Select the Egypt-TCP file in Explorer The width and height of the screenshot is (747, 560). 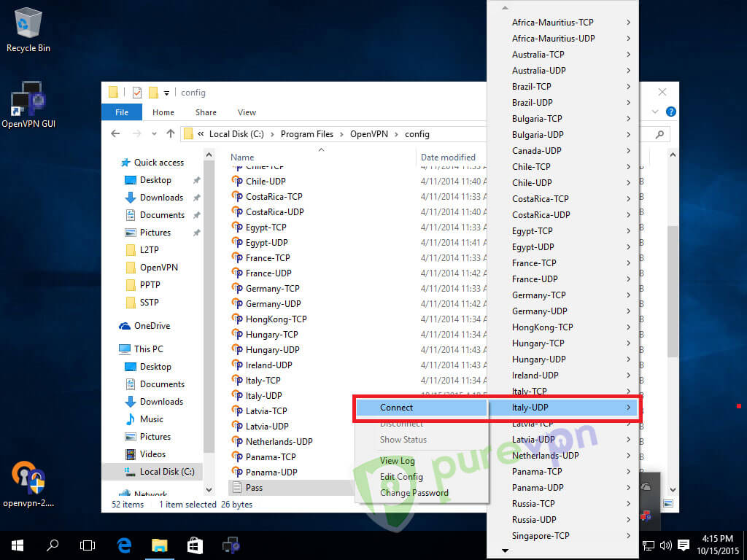(259, 227)
